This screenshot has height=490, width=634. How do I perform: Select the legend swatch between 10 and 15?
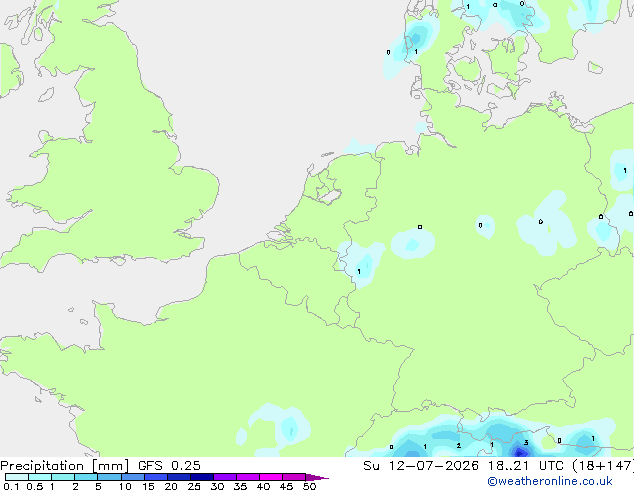click(x=133, y=477)
